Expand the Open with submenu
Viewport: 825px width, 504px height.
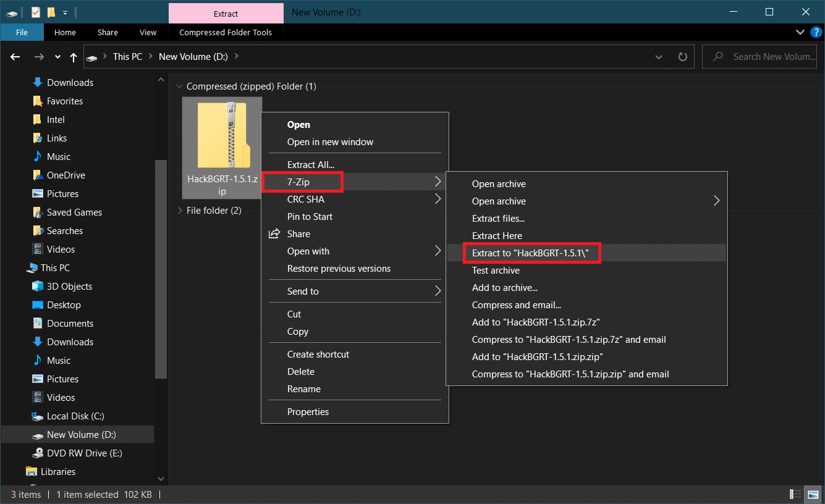click(x=355, y=251)
